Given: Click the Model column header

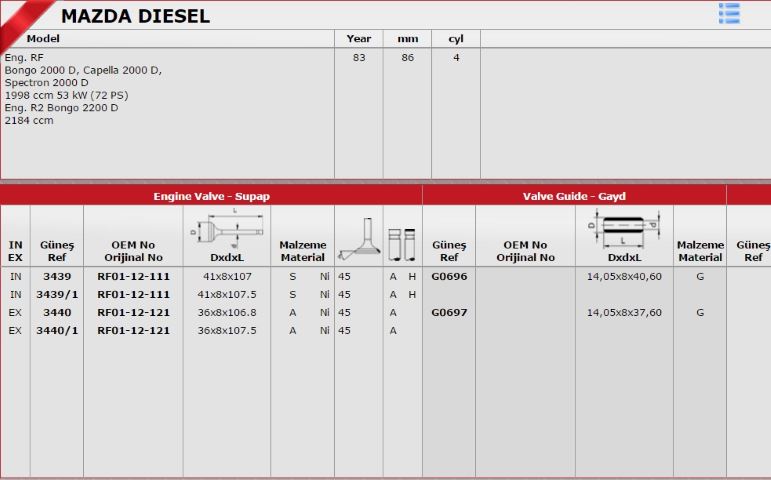Looking at the screenshot, I should [x=43, y=38].
